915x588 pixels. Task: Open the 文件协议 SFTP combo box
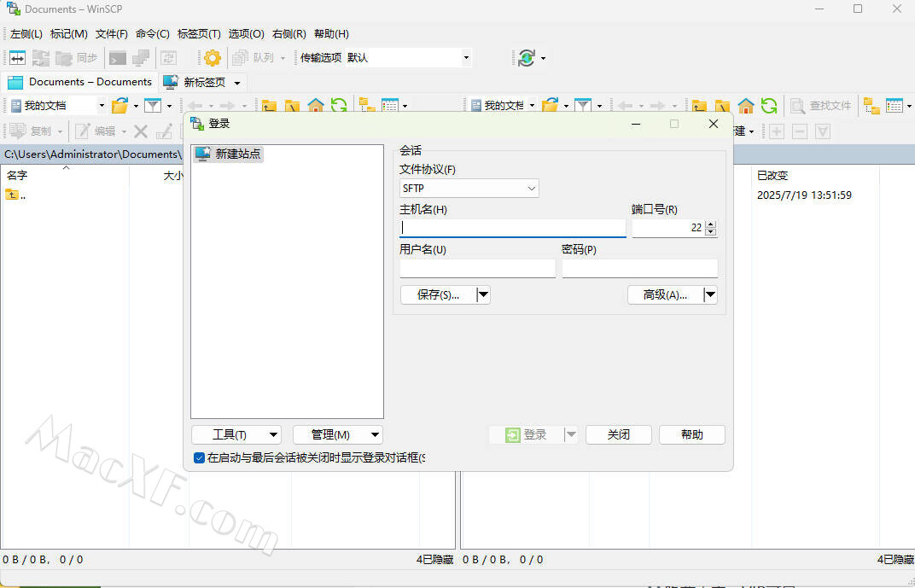469,189
